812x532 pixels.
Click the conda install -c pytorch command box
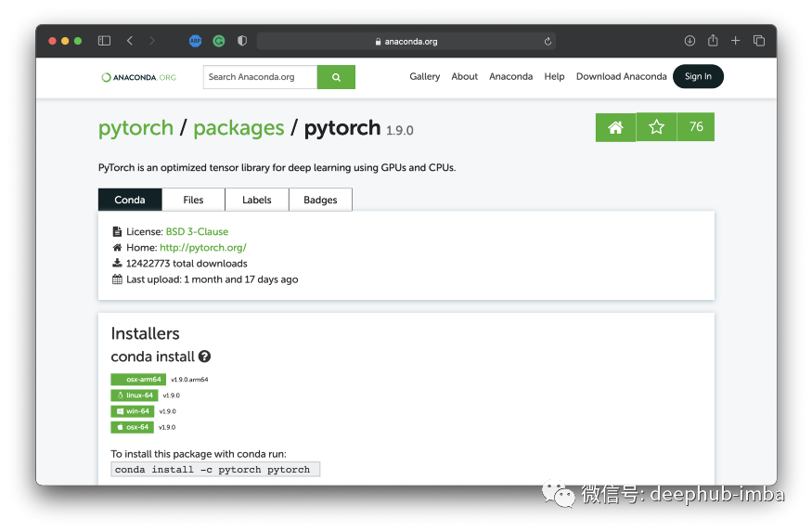[215, 469]
